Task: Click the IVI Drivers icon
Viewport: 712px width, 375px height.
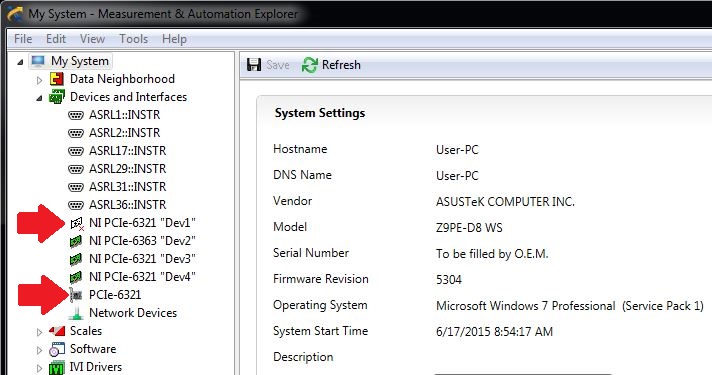Action: pyautogui.click(x=57, y=367)
